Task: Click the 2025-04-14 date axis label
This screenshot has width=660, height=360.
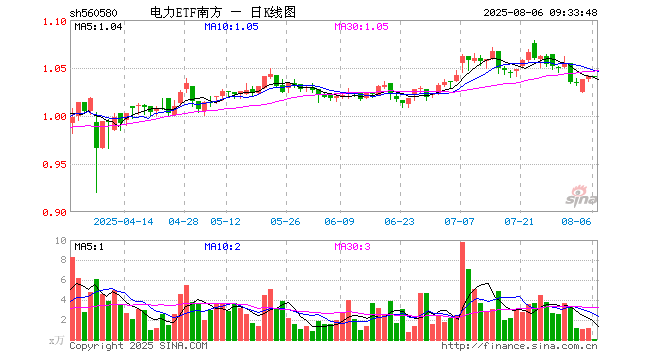Action: coord(123,221)
